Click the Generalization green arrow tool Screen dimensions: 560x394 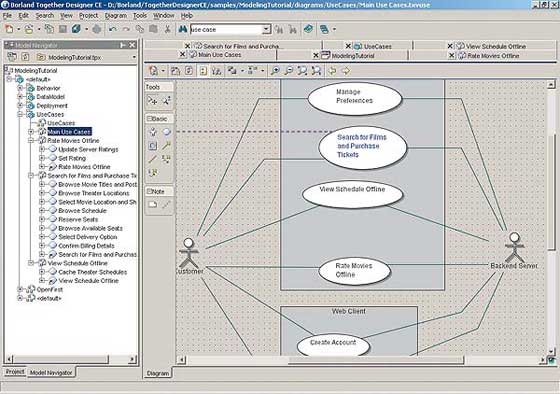coord(166,145)
